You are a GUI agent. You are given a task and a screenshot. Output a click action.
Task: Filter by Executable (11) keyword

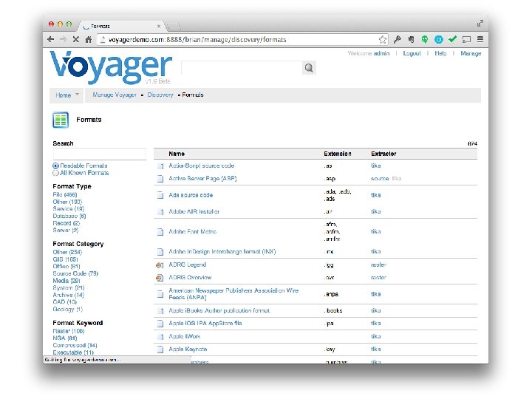point(73,352)
